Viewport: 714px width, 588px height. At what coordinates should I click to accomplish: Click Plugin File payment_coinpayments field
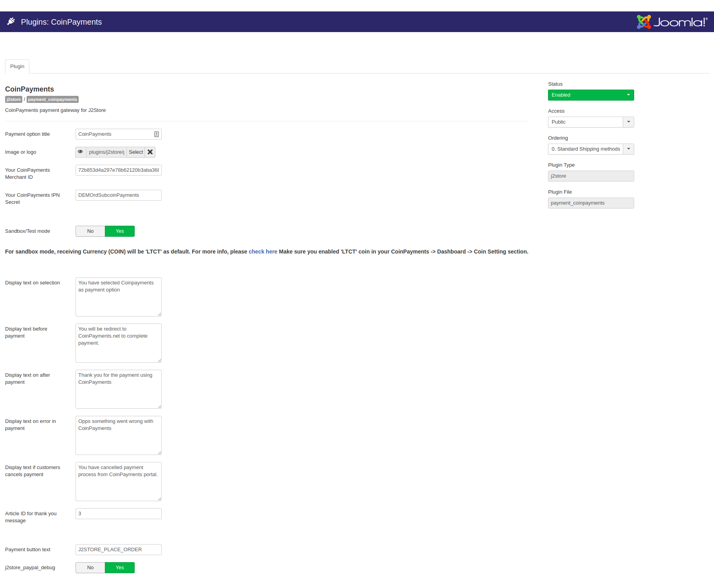[x=591, y=203]
